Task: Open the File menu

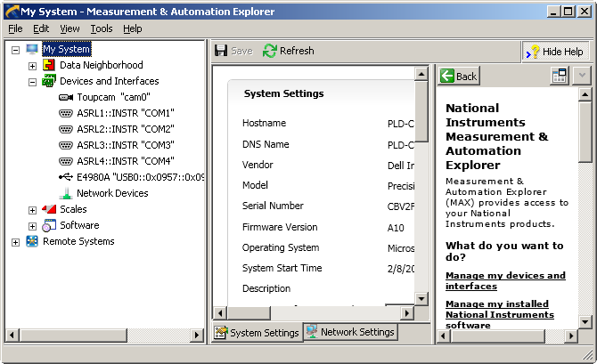Action: point(15,28)
